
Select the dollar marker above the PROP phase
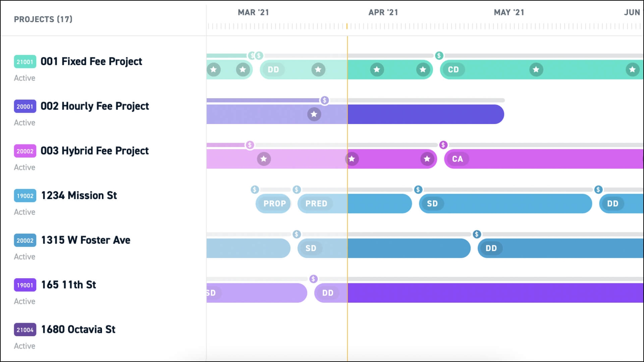pos(255,190)
